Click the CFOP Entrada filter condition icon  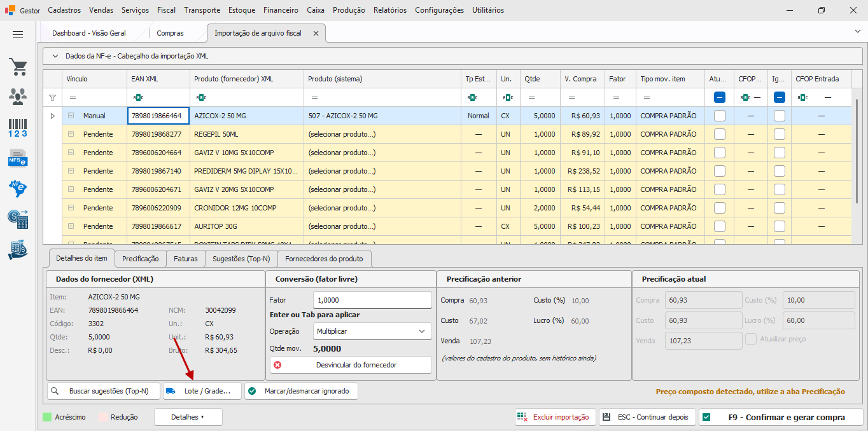802,97
